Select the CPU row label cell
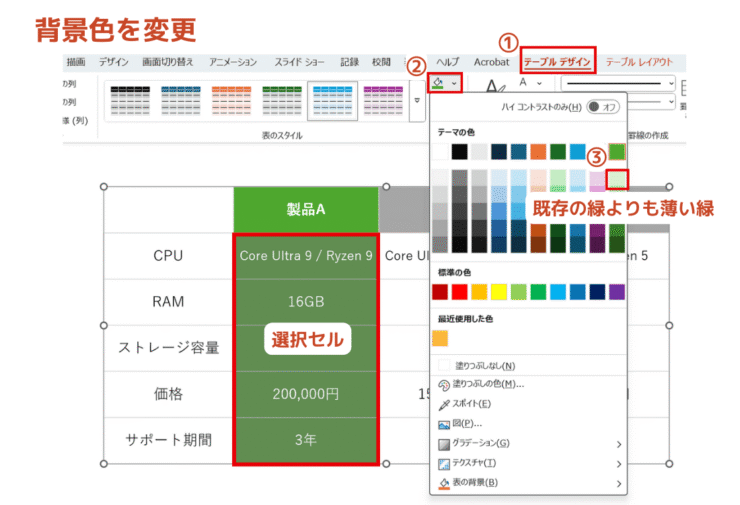The width and height of the screenshot is (740, 505). [x=168, y=256]
